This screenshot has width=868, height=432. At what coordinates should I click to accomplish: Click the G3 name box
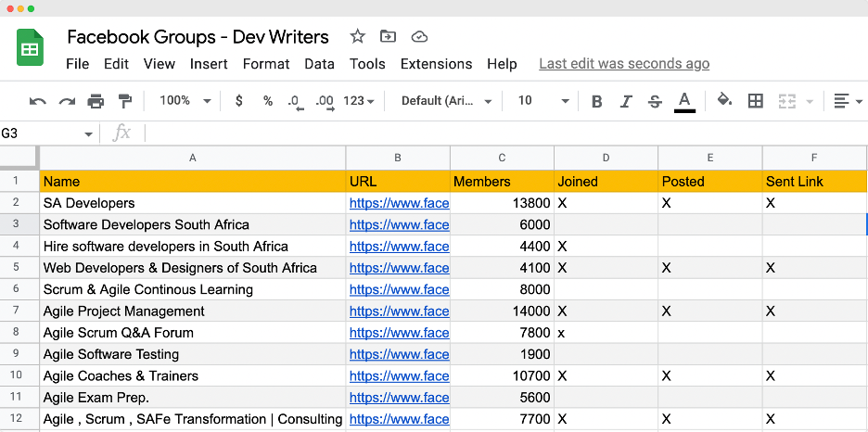click(x=40, y=133)
